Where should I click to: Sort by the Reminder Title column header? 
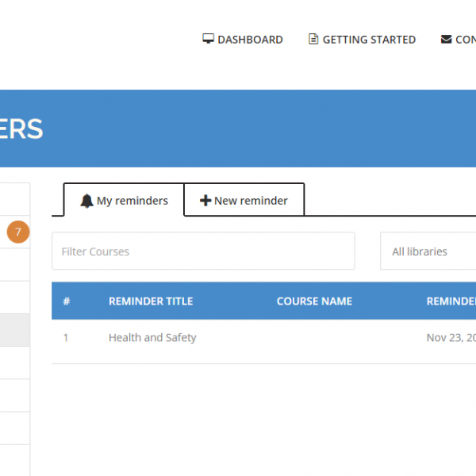click(x=151, y=301)
